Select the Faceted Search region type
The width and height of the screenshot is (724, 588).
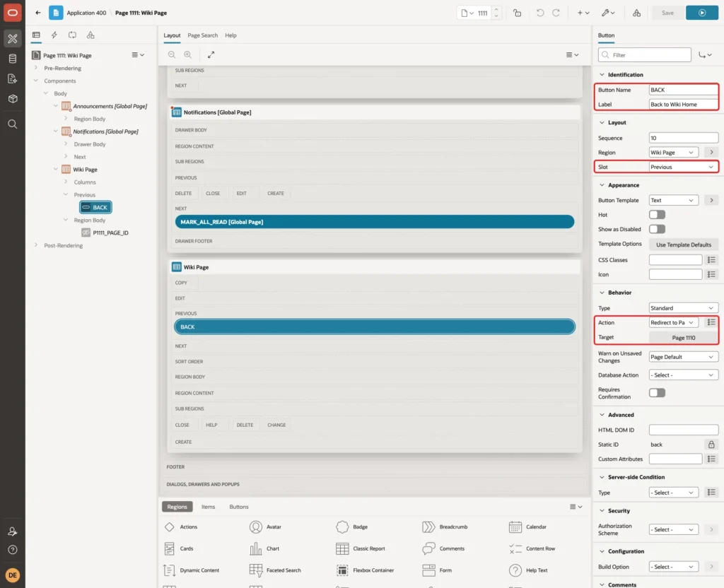pyautogui.click(x=275, y=570)
